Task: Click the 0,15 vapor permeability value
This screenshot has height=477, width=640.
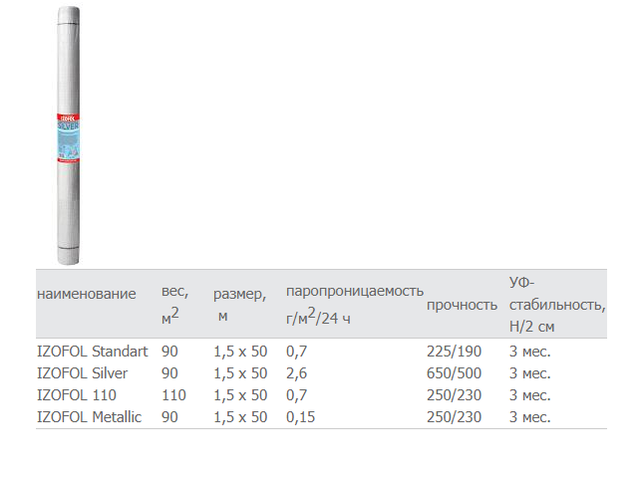Action: pos(300,417)
